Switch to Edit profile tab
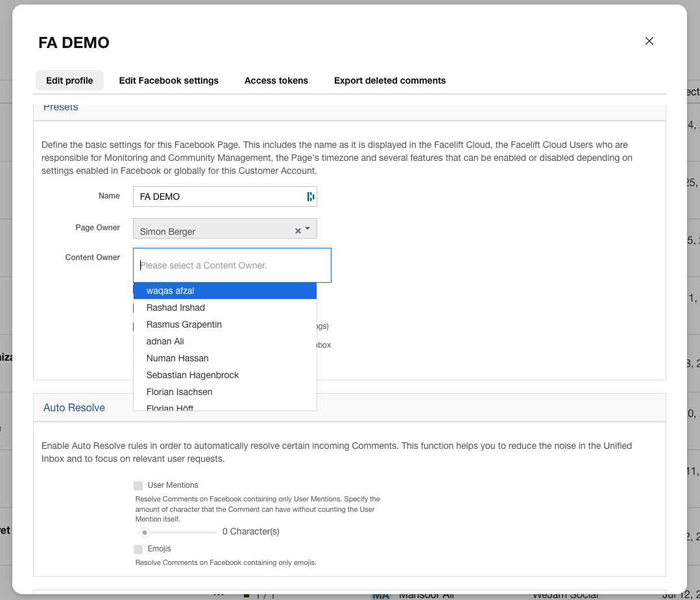Viewport: 700px width, 600px height. tap(69, 80)
